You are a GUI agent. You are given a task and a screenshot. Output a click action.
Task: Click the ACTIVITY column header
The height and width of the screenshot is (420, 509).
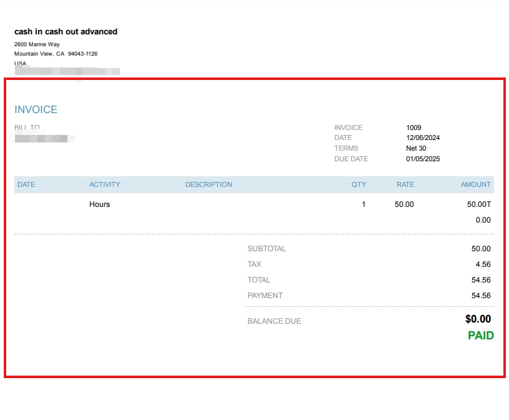pos(104,184)
